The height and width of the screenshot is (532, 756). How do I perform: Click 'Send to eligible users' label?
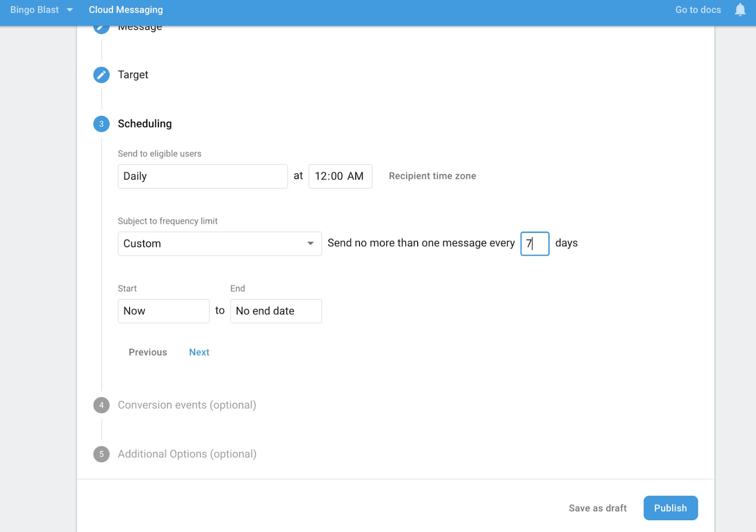point(160,154)
